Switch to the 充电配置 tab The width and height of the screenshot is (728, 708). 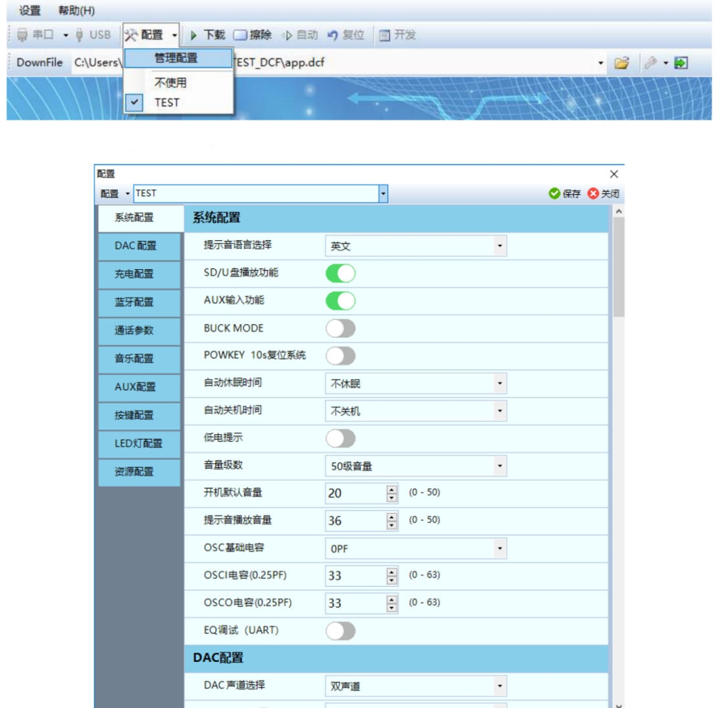[x=139, y=274]
